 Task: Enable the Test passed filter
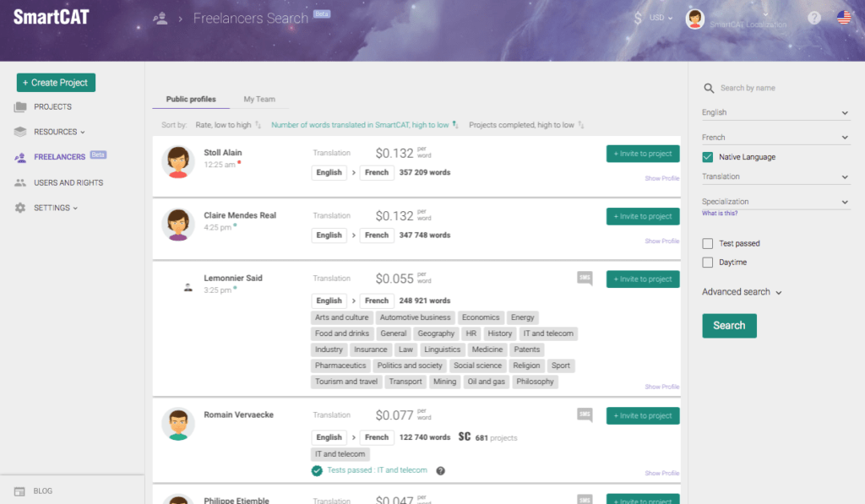tap(707, 243)
